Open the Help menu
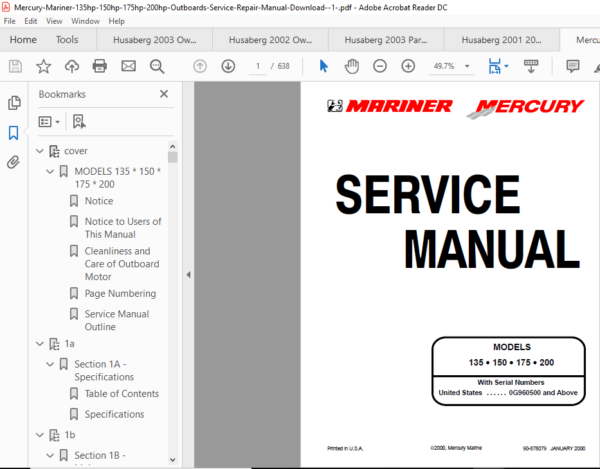 click(116, 21)
